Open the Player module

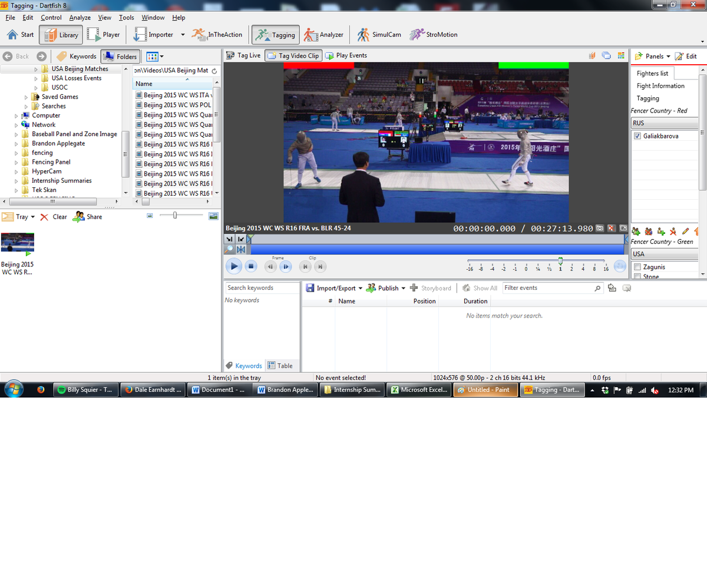(104, 35)
